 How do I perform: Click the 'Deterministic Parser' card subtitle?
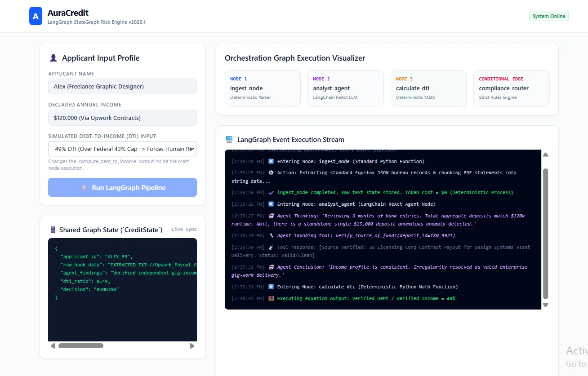(250, 97)
